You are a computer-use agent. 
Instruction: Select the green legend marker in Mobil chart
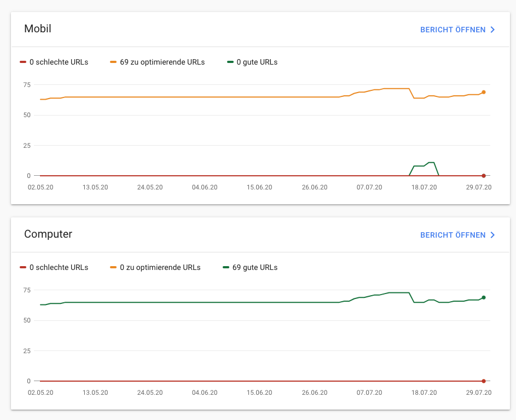click(x=230, y=62)
